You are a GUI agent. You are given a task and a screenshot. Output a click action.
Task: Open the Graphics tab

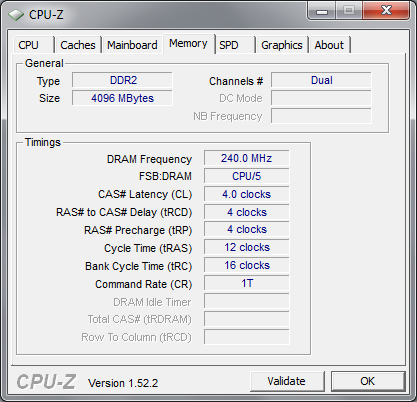click(282, 45)
